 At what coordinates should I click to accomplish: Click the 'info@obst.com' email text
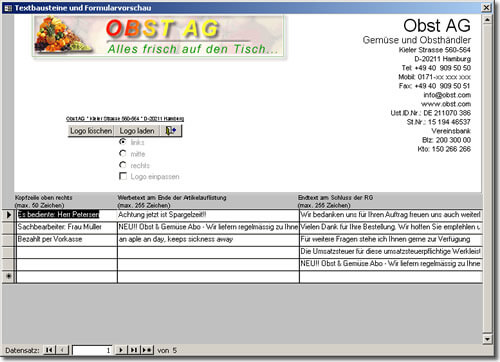(x=447, y=95)
